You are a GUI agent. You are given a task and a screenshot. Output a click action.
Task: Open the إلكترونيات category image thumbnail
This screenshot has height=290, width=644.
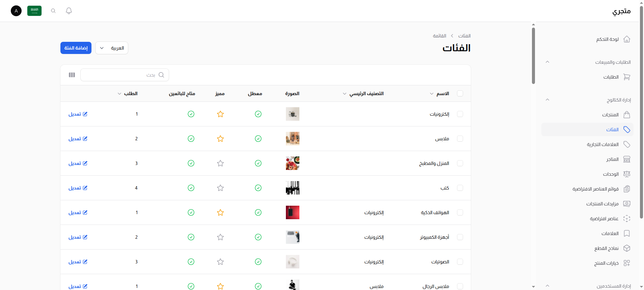click(293, 114)
